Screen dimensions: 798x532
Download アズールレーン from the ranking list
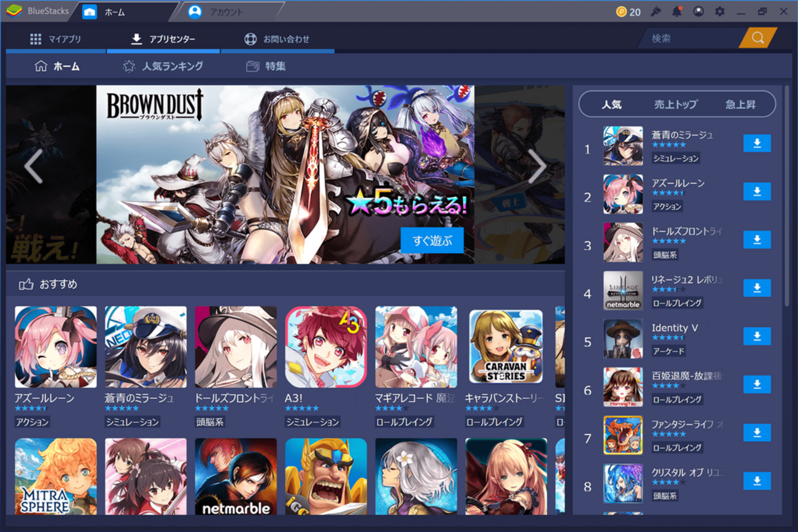[757, 191]
